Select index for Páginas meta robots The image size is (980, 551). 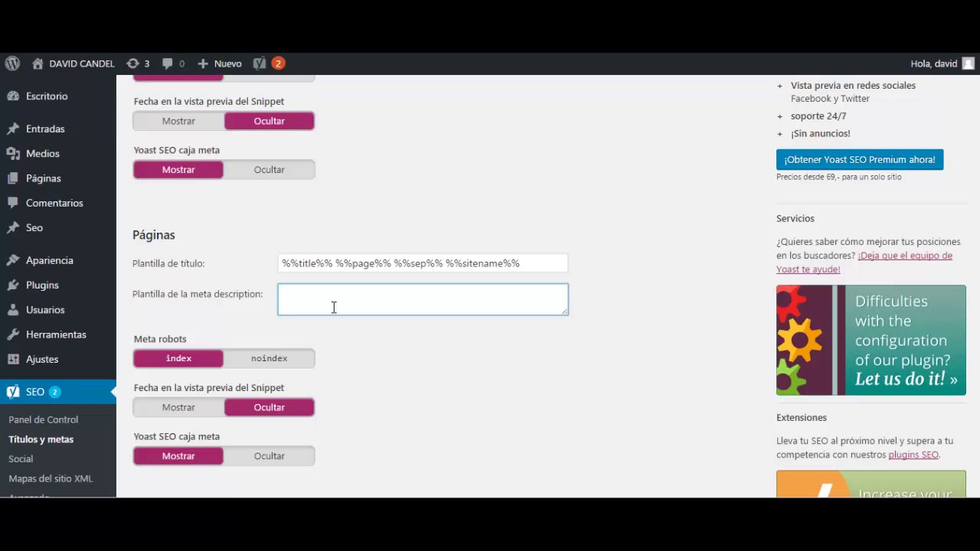(x=178, y=358)
